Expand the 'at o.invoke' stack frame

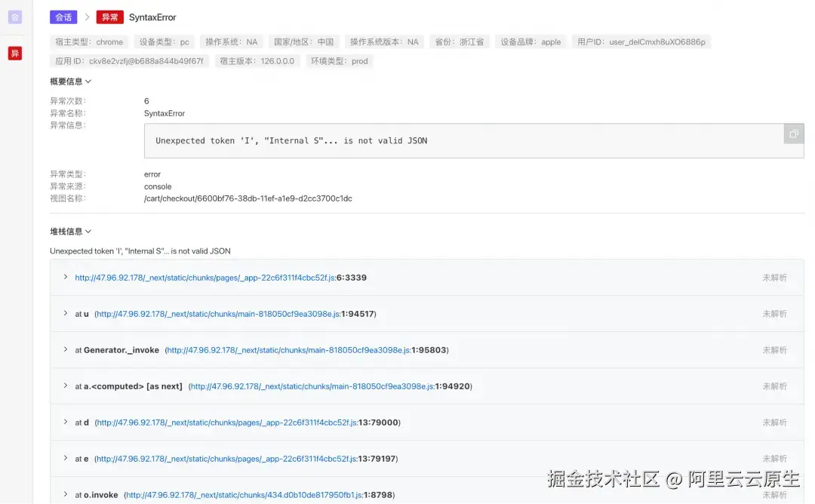point(65,494)
